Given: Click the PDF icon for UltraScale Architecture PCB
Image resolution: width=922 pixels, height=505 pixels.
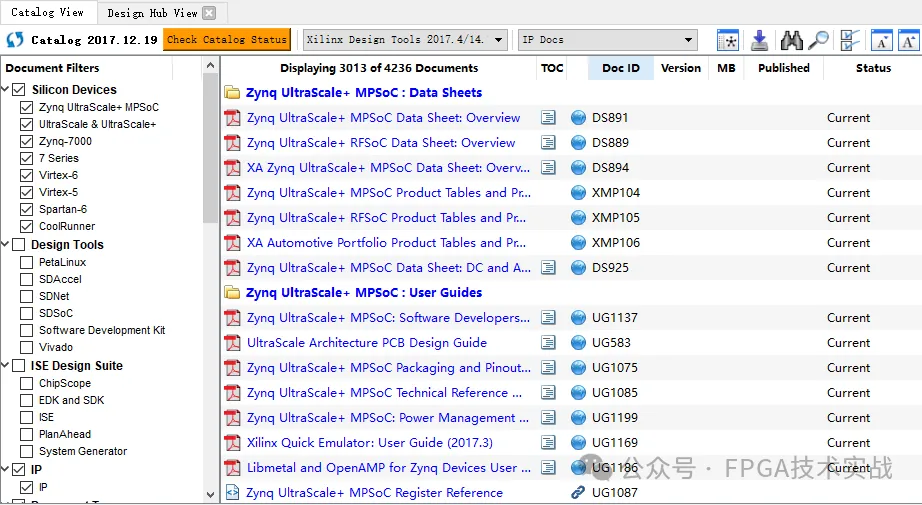Looking at the screenshot, I should tap(232, 343).
